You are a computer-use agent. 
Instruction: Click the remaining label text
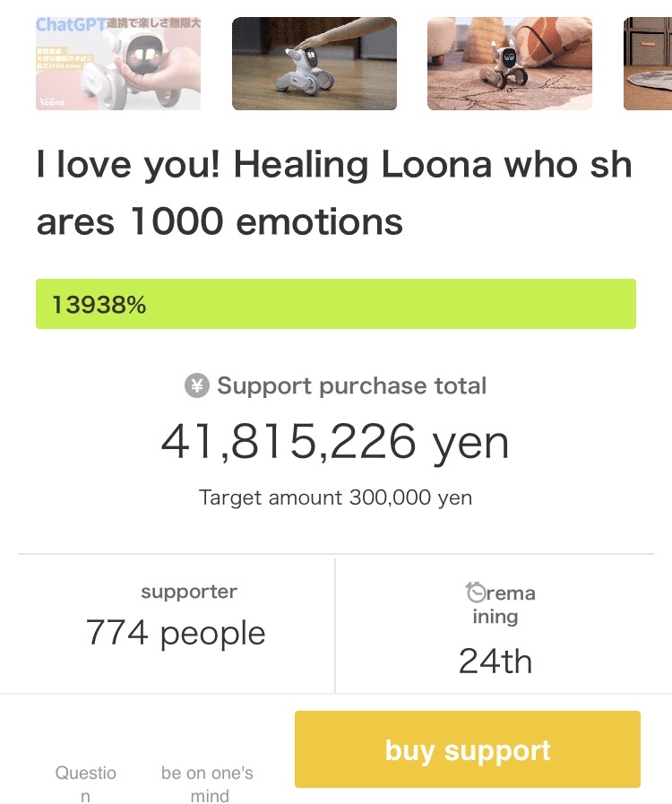504,604
